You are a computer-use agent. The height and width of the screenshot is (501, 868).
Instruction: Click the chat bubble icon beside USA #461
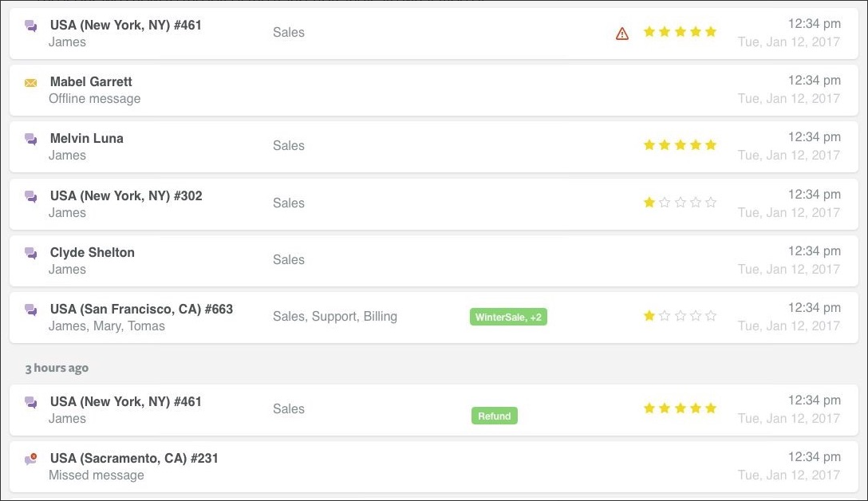click(30, 26)
